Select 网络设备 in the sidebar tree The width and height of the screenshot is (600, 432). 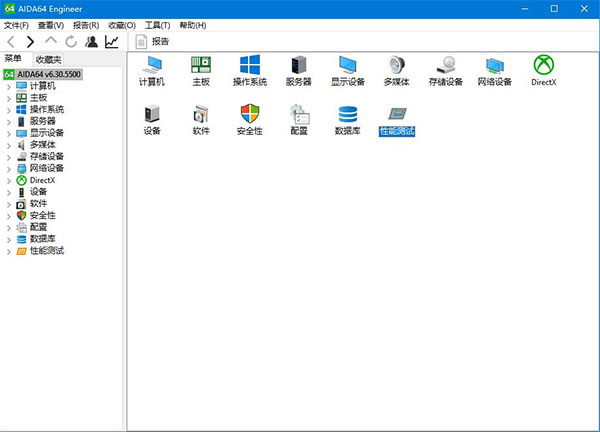47,168
